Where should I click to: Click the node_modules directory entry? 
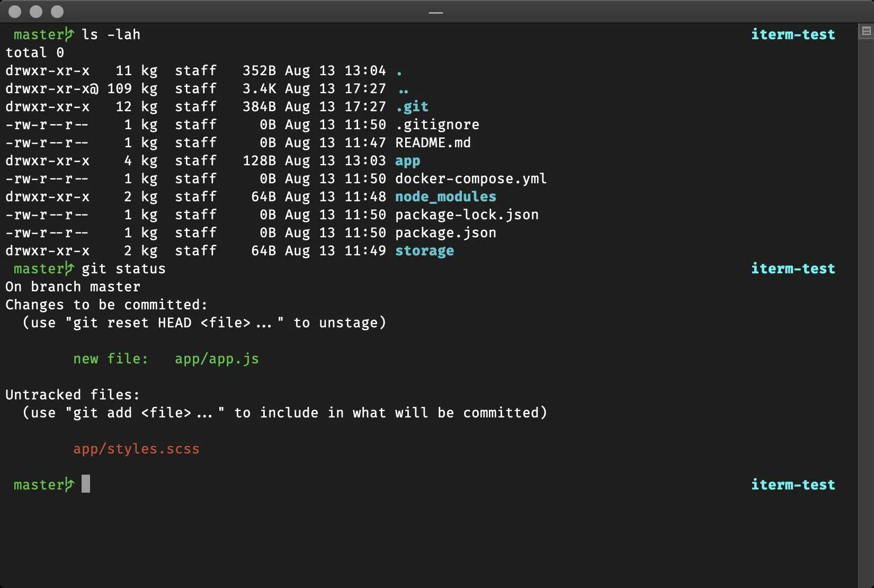click(x=445, y=197)
